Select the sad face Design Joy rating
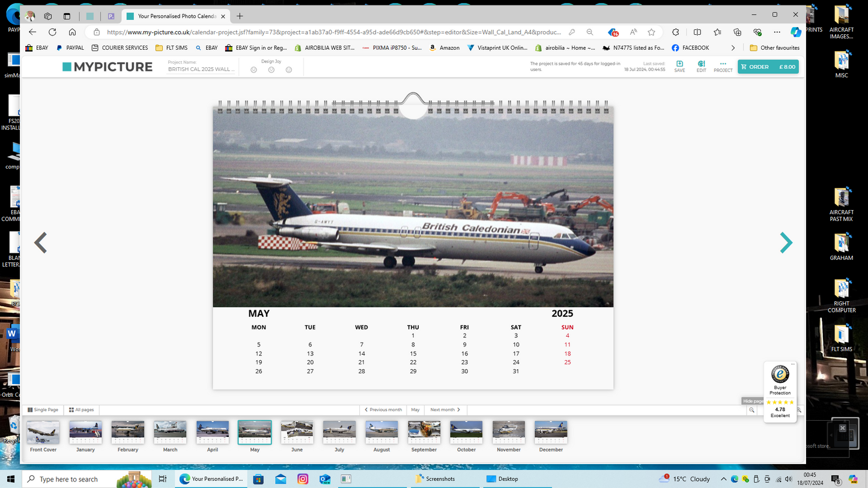The width and height of the screenshot is (868, 488). [253, 70]
